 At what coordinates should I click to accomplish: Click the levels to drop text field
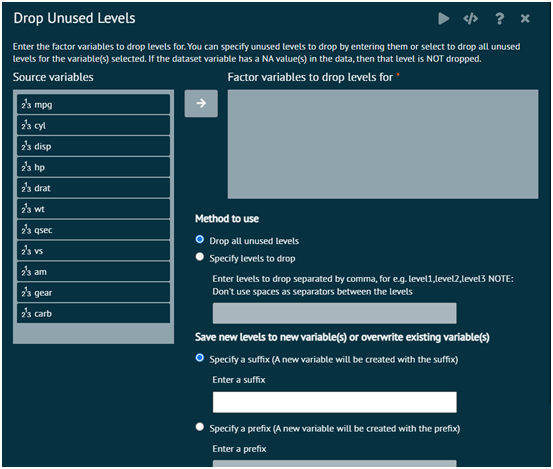[x=334, y=313]
